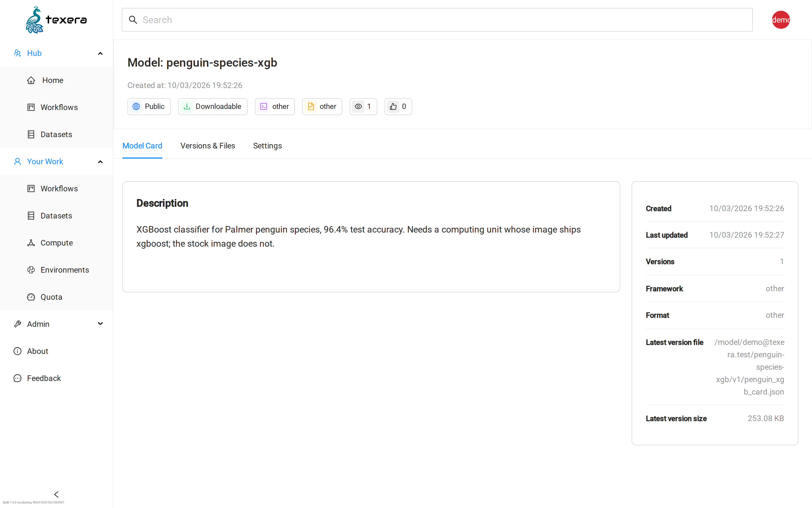Click the eye views icon
The width and height of the screenshot is (812, 508).
point(358,106)
